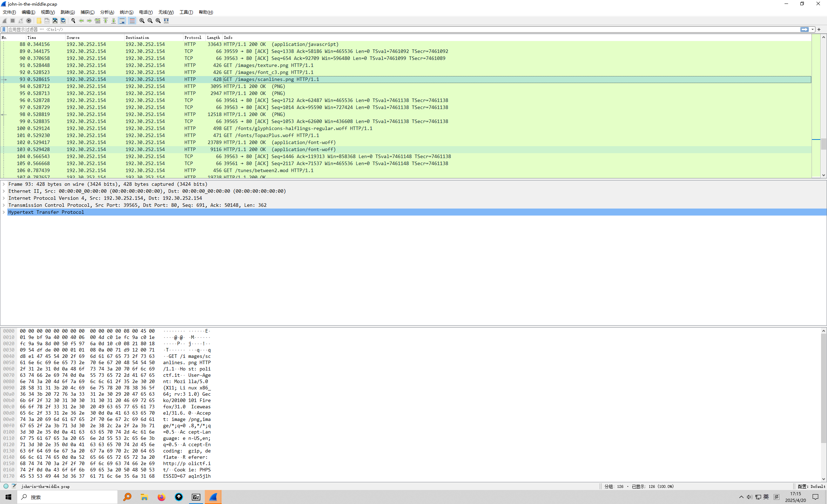Expand the Hypertext Transfer Protocol tree
The height and width of the screenshot is (504, 827).
pos(4,212)
